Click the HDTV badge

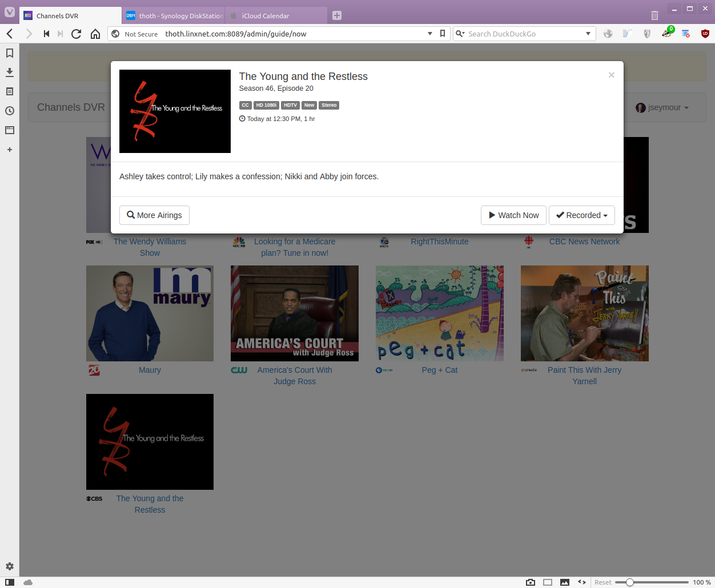[290, 105]
